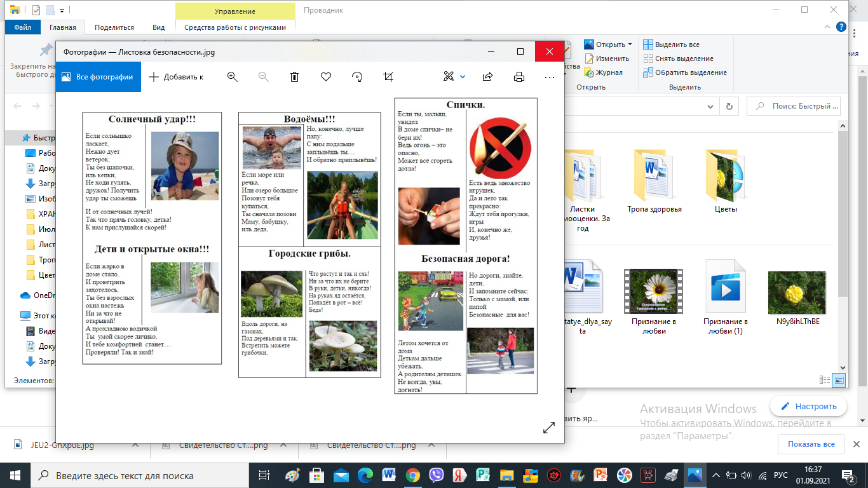Image resolution: width=868 pixels, height=488 pixels.
Task: Switch Explorer to details view
Action: pyautogui.click(x=825, y=380)
